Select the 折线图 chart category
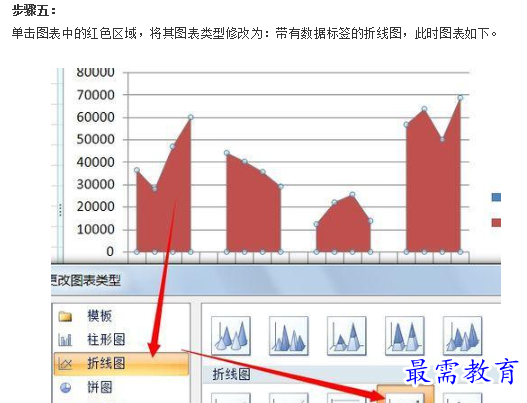The image size is (527, 403). click(121, 364)
